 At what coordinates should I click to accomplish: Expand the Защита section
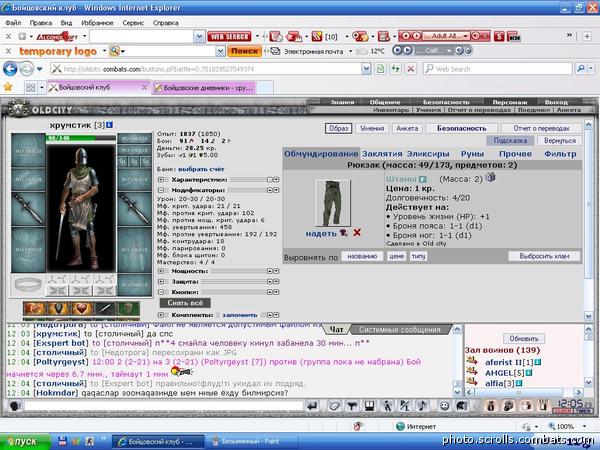pos(161,282)
